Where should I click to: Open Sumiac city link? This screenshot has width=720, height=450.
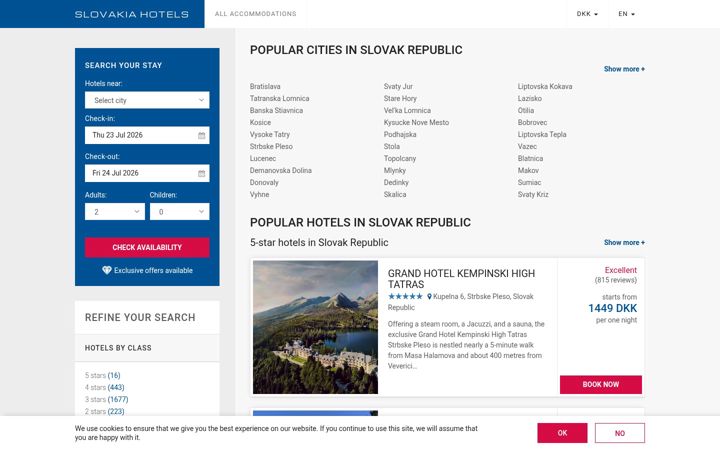pyautogui.click(x=529, y=182)
